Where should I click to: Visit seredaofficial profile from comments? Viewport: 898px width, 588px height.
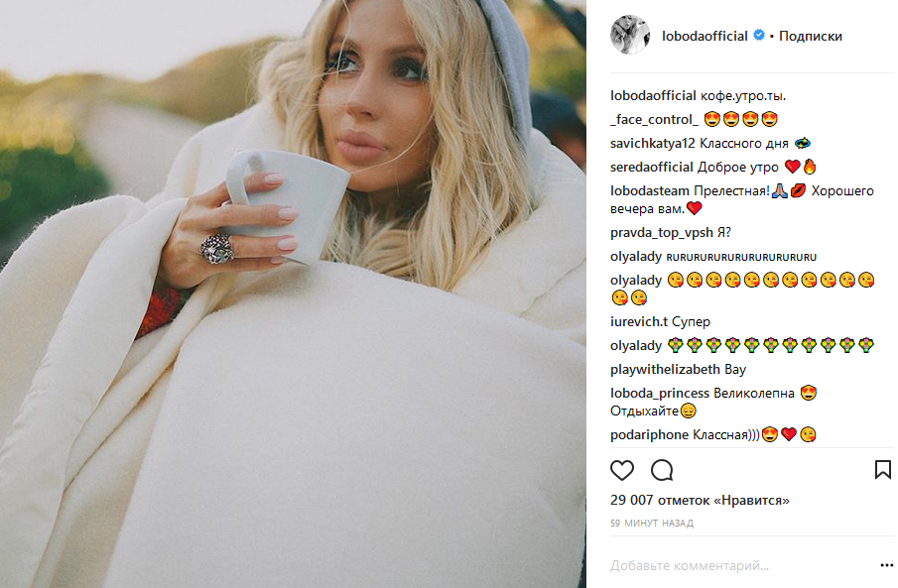(x=652, y=168)
